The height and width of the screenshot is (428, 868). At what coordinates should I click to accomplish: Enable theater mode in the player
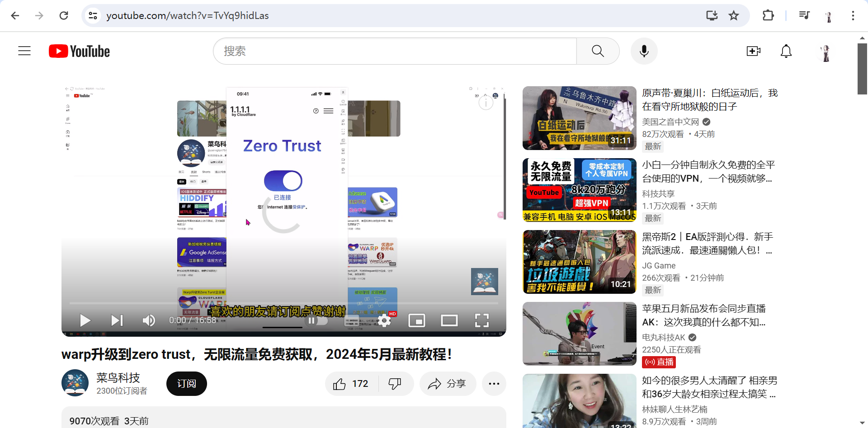450,320
